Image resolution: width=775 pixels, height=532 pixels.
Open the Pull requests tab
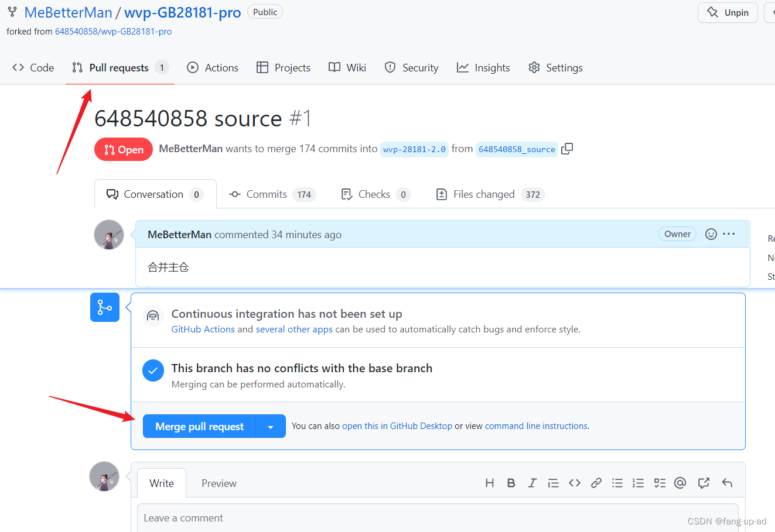pyautogui.click(x=120, y=68)
